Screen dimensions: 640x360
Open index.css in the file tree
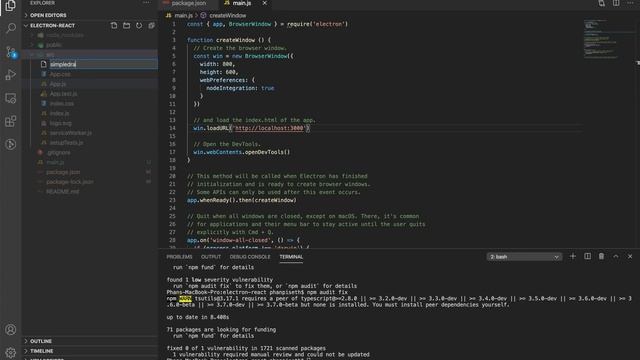(x=62, y=103)
